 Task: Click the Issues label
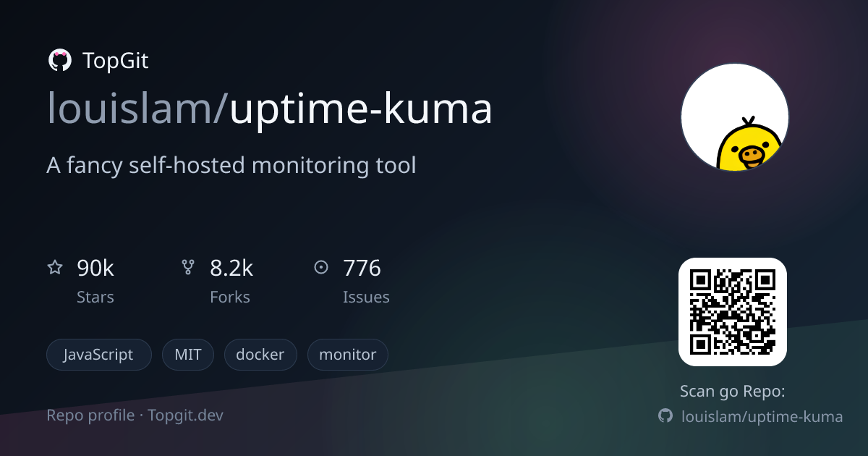(366, 297)
